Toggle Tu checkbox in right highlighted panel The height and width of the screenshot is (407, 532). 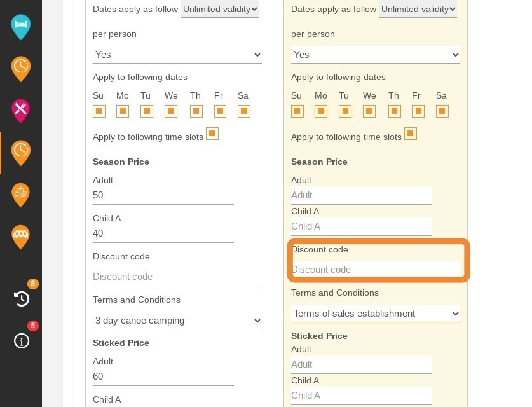pos(344,111)
